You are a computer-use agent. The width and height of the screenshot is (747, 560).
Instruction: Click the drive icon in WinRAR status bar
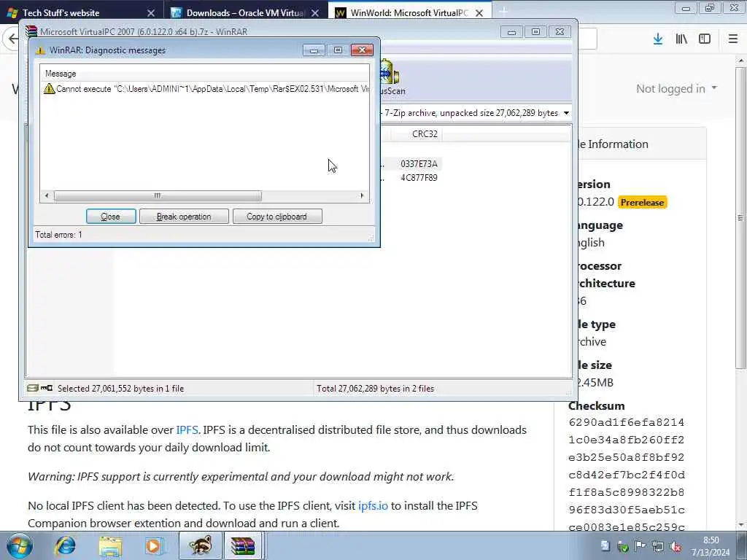pos(32,388)
